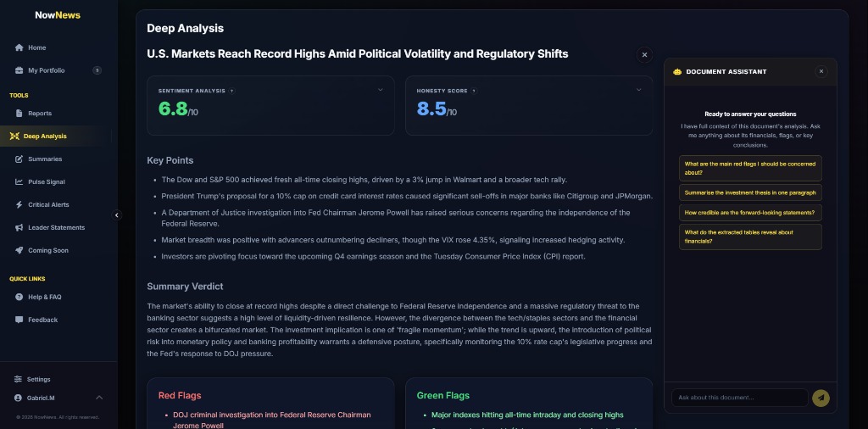868x429 pixels.
Task: Open the Feedback quick link
Action: click(x=42, y=320)
